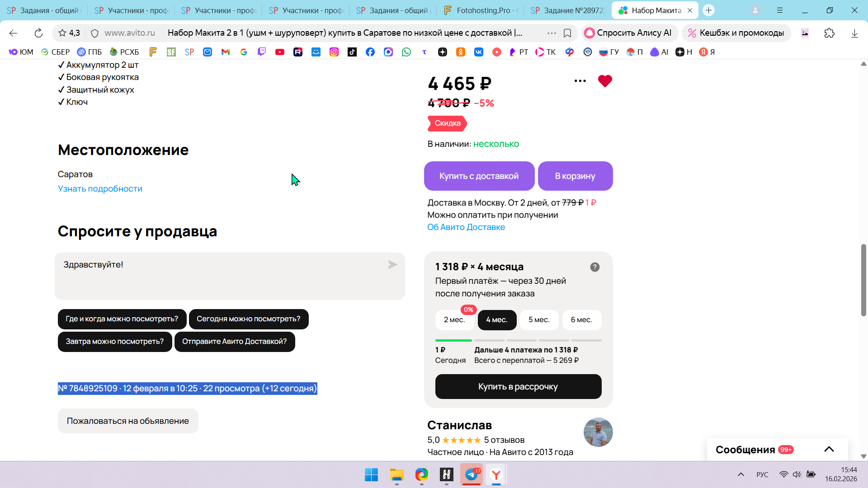This screenshot has width=868, height=488.
Task: Click the page vertical scrollbar thumb
Action: coord(863,280)
